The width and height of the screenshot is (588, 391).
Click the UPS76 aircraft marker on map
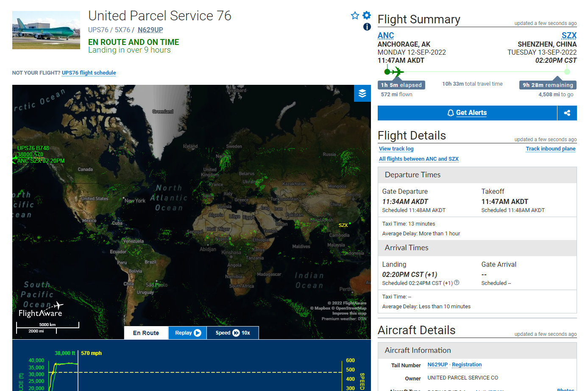coord(15,158)
